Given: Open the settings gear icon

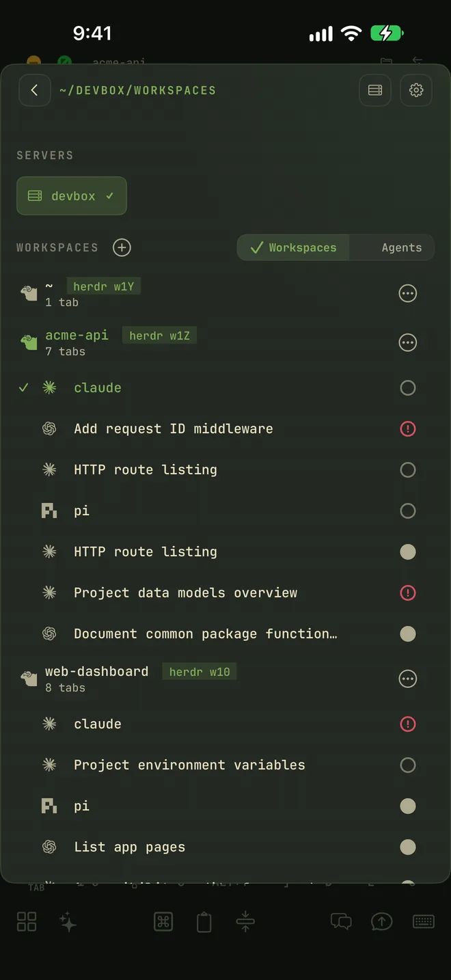Looking at the screenshot, I should (416, 90).
